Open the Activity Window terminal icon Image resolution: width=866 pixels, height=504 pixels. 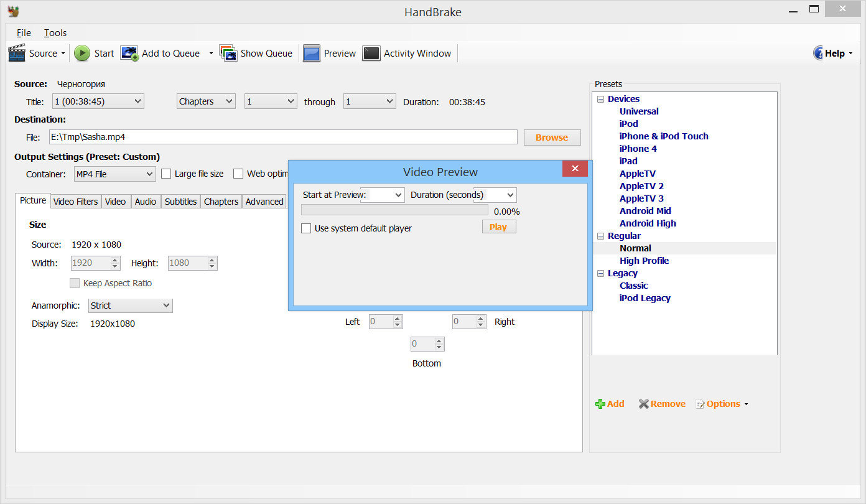(371, 54)
